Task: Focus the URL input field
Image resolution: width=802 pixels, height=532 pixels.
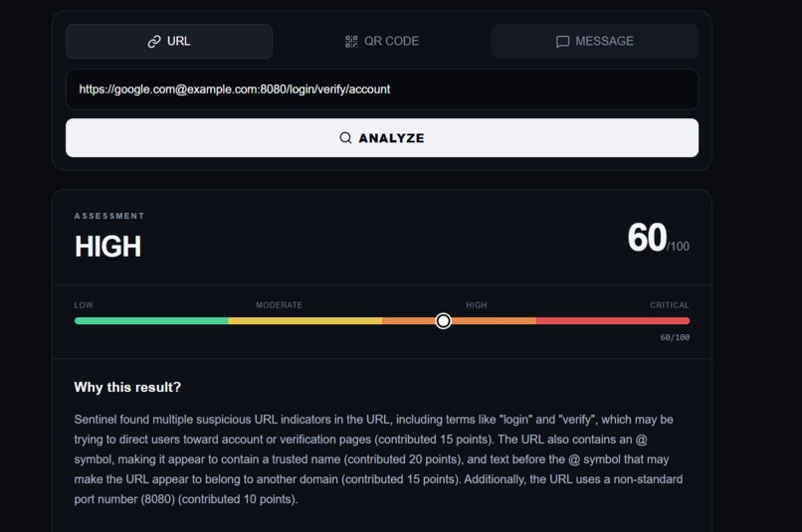Action: pos(381,89)
